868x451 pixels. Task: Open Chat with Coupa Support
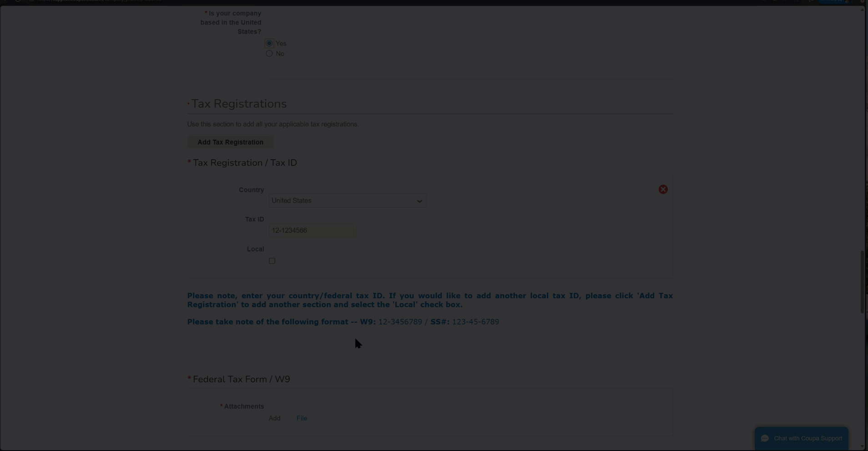point(807,438)
